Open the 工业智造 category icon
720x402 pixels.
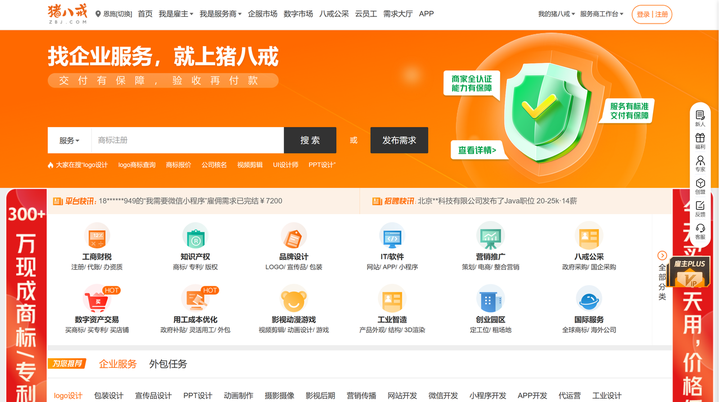(392, 300)
